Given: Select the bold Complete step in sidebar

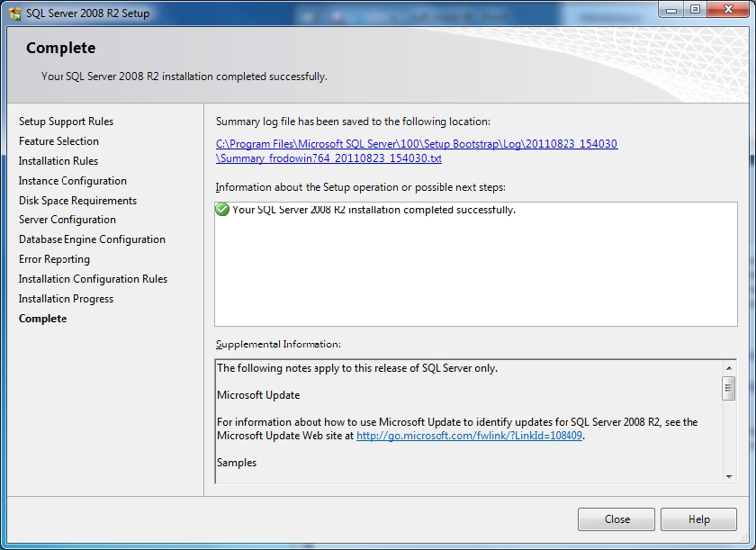Looking at the screenshot, I should click(x=43, y=319).
